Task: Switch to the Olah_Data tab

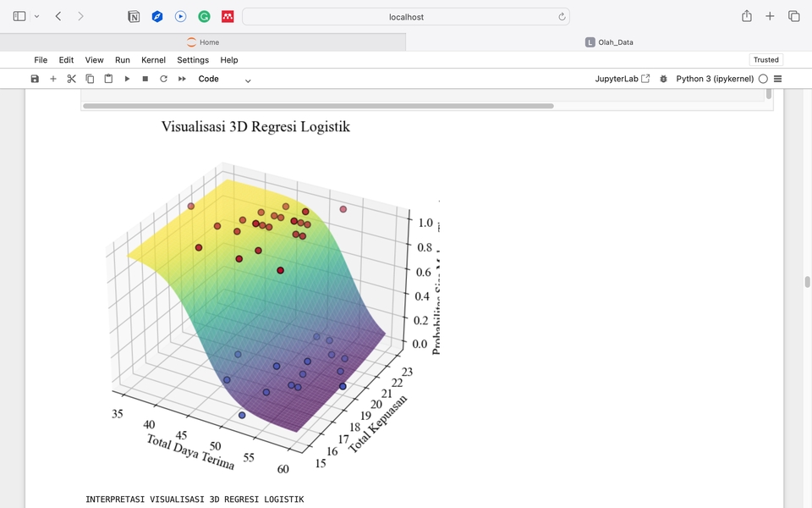Action: tap(609, 42)
